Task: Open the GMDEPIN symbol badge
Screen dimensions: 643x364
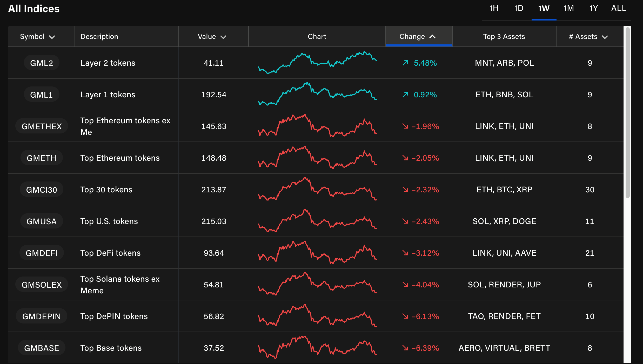Action: 42,316
